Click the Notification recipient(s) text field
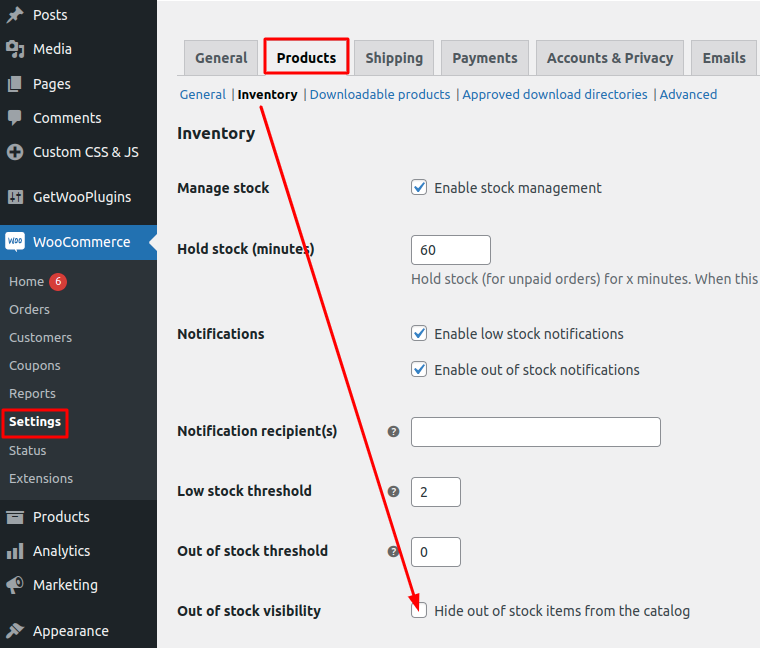Viewport: 760px width, 648px height. pos(536,432)
